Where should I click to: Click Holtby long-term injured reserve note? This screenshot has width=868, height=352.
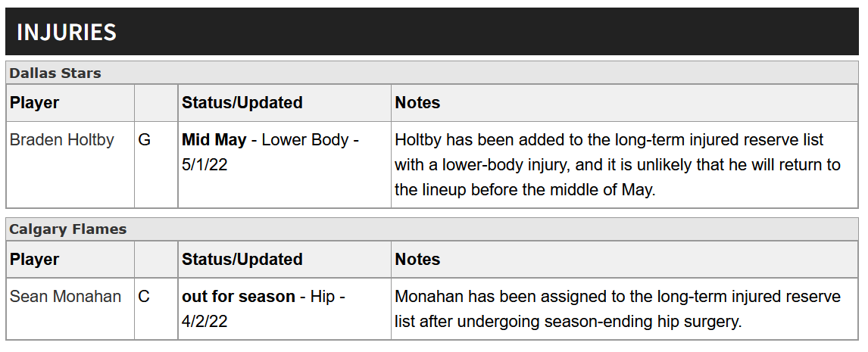coord(617,165)
